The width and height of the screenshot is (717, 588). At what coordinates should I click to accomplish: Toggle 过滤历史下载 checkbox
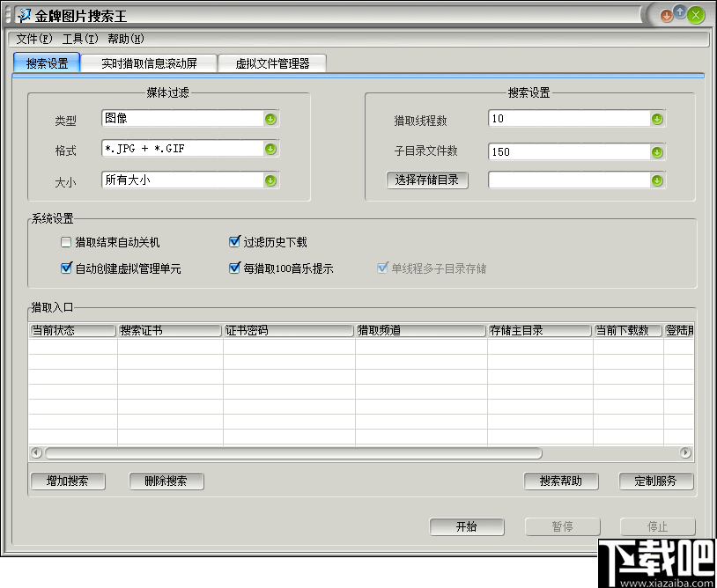click(x=234, y=242)
